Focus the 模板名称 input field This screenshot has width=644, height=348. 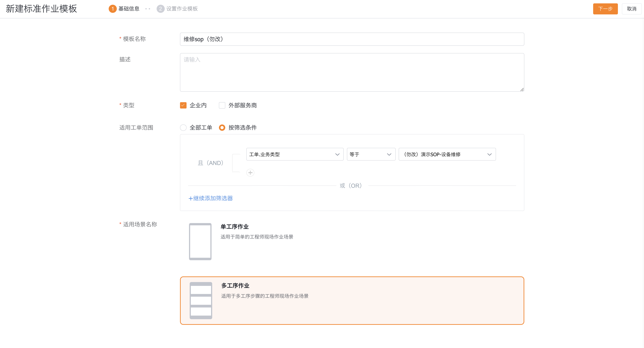click(x=352, y=39)
